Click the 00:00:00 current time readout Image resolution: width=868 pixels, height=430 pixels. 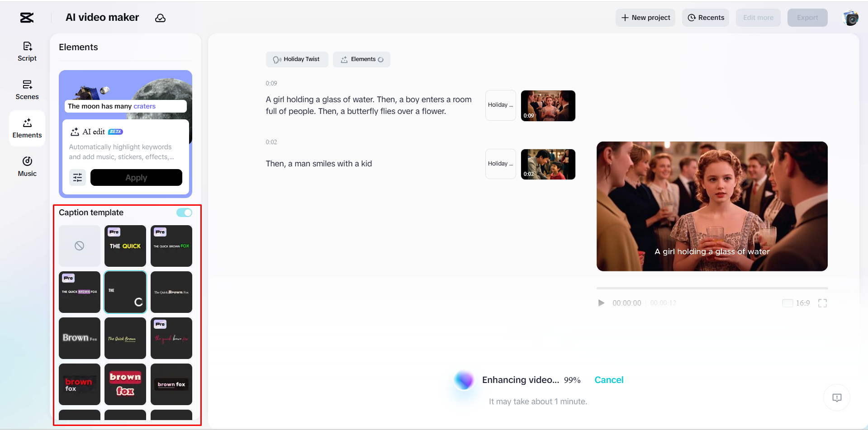point(627,303)
